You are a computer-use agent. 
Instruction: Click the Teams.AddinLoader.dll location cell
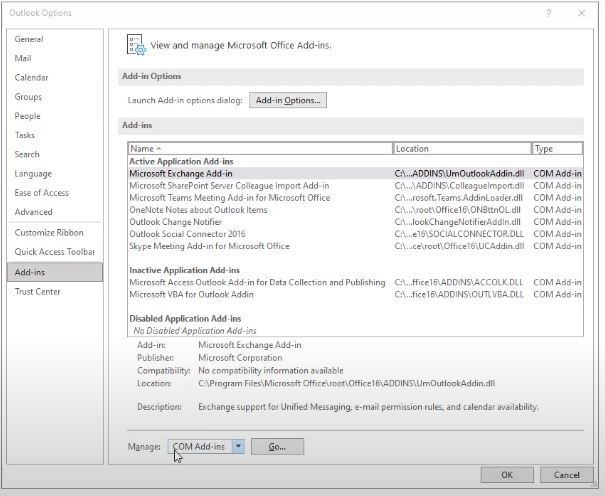458,198
